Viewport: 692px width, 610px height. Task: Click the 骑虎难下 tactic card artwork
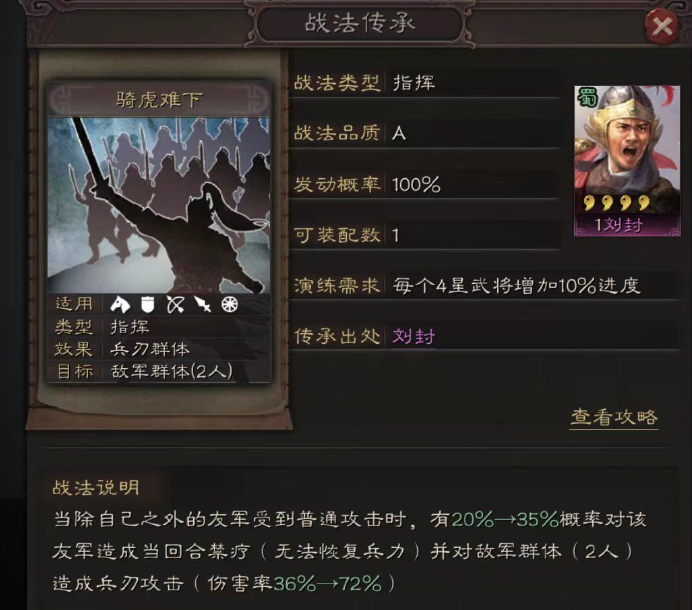pyautogui.click(x=158, y=205)
